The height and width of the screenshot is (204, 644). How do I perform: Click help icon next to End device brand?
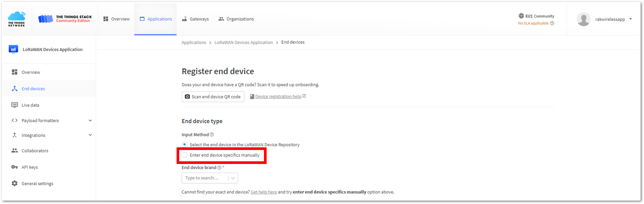tap(219, 168)
